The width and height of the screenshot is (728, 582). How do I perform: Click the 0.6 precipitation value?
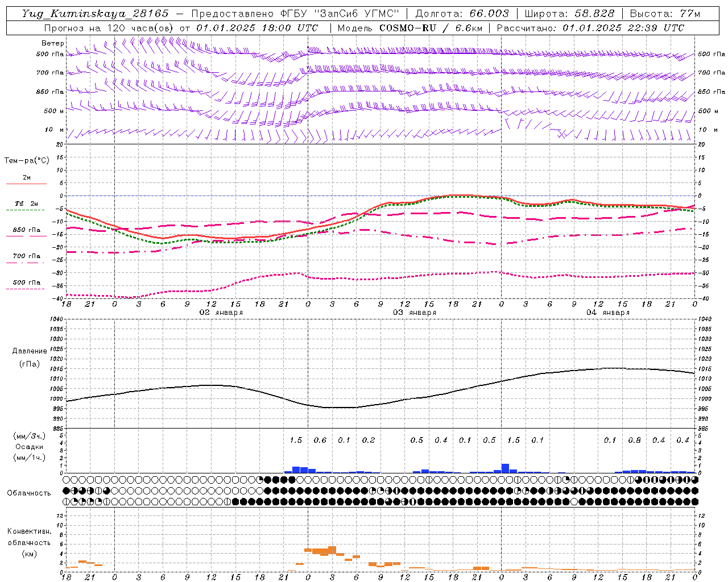coord(320,440)
